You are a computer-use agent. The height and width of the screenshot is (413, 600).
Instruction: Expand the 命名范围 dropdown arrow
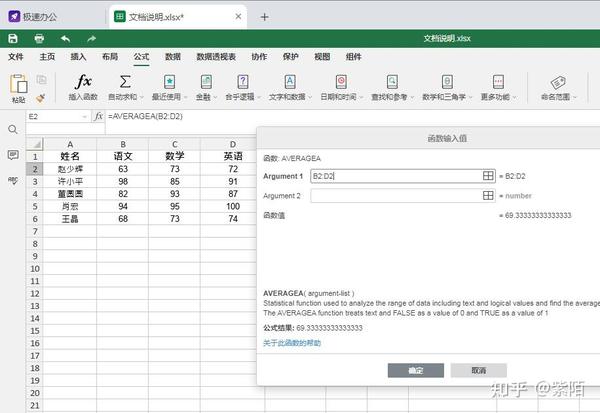tap(575, 98)
